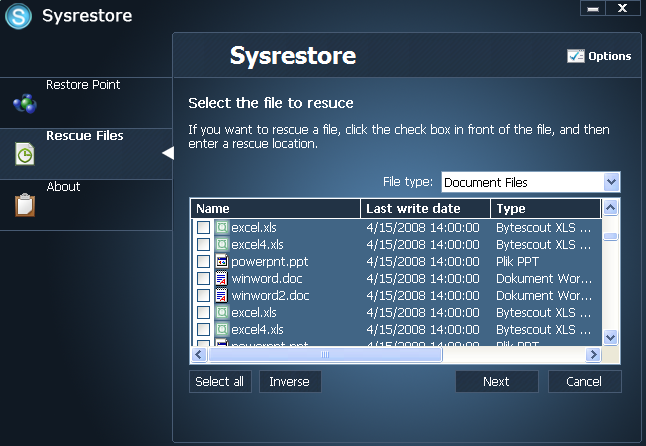646x446 pixels.
Task: Click the Rescue Files clock icon
Action: click(x=24, y=154)
